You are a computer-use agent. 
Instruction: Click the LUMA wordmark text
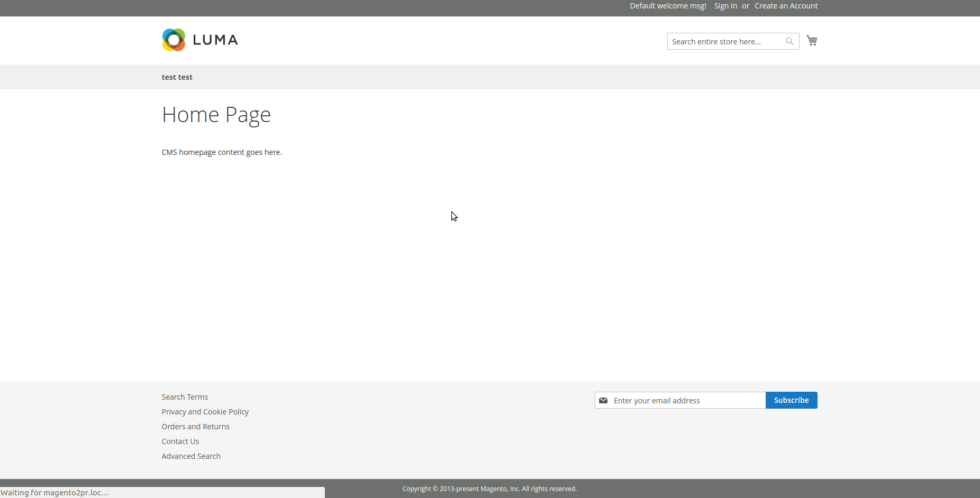click(215, 40)
